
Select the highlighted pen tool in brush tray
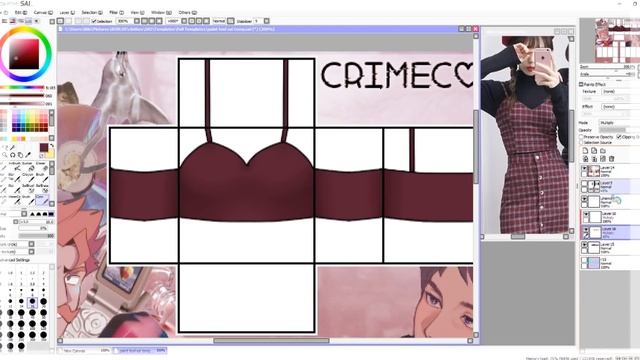[41, 200]
